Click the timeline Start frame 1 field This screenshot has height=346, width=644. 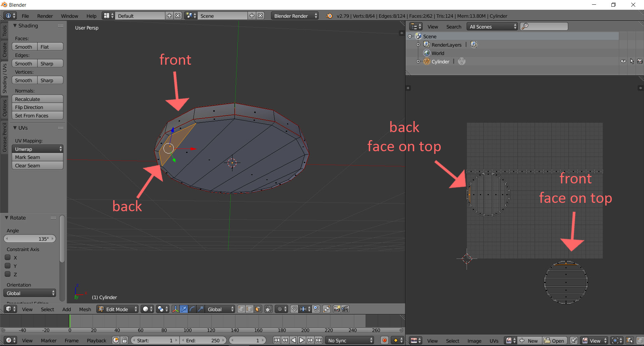155,340
